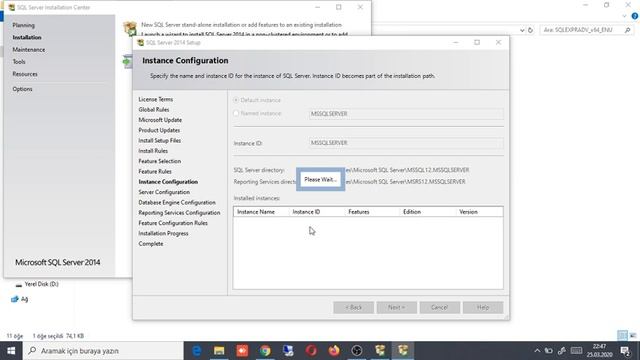Select the Default instance radio button

coord(236,100)
